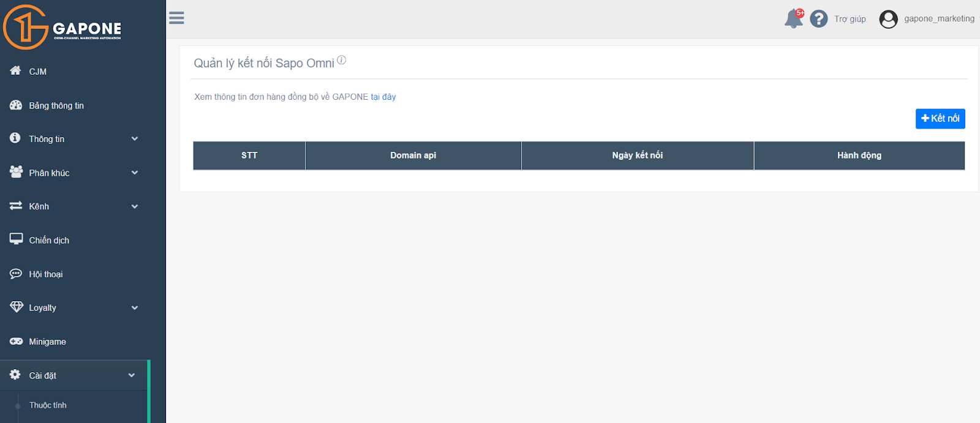
Task: Collapse the Cài đặt chevron
Action: tap(132, 375)
